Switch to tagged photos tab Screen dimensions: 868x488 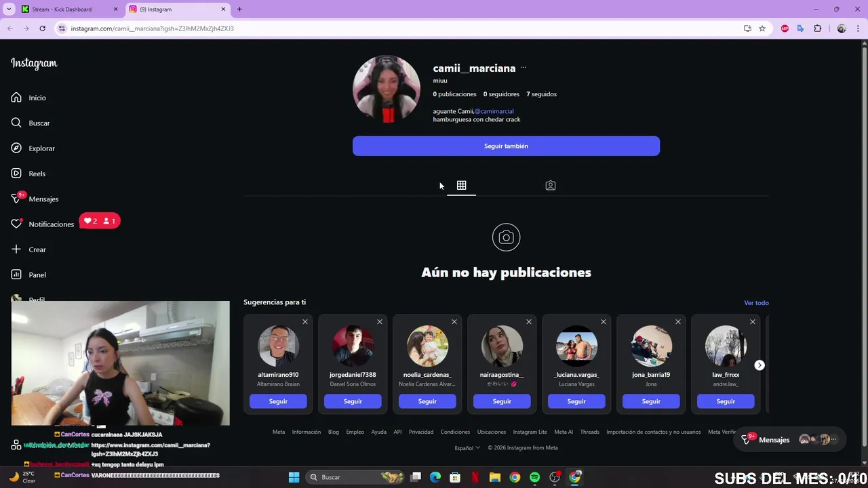(x=551, y=185)
